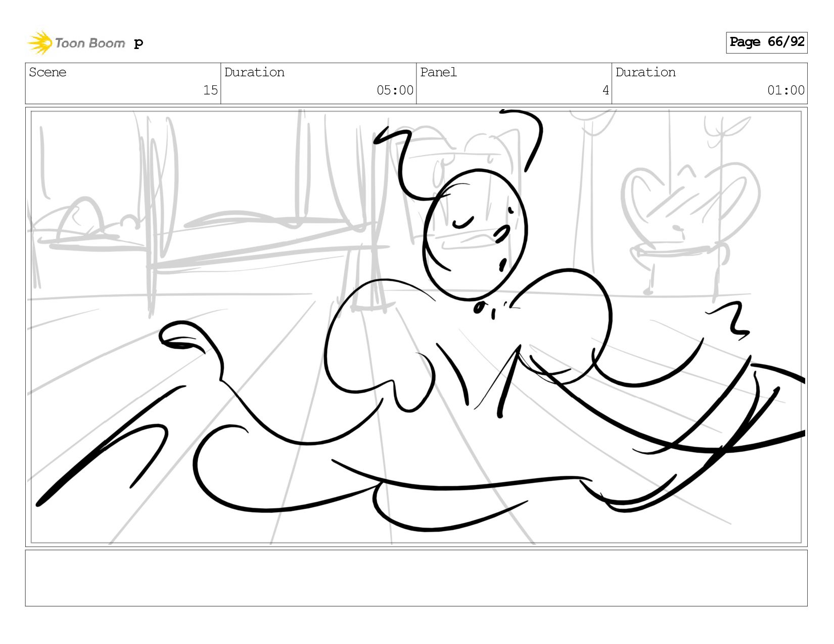The image size is (834, 644).
Task: Click the 'Scene' header label
Action: click(x=48, y=72)
